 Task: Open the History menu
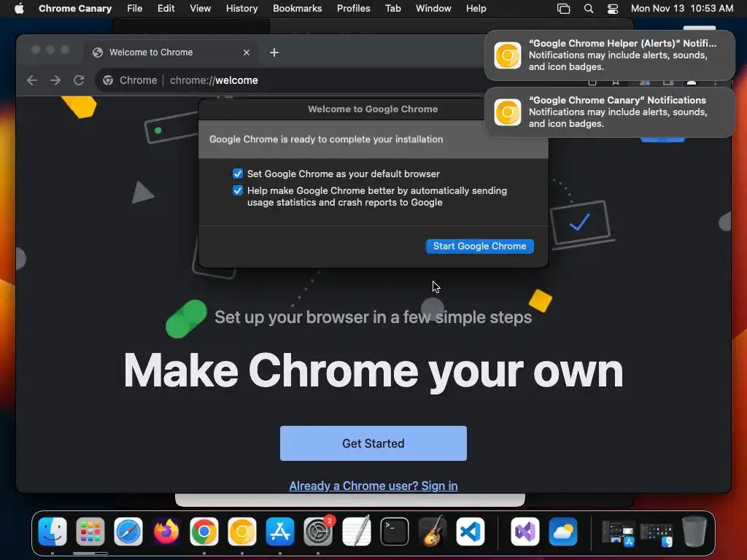tap(241, 8)
